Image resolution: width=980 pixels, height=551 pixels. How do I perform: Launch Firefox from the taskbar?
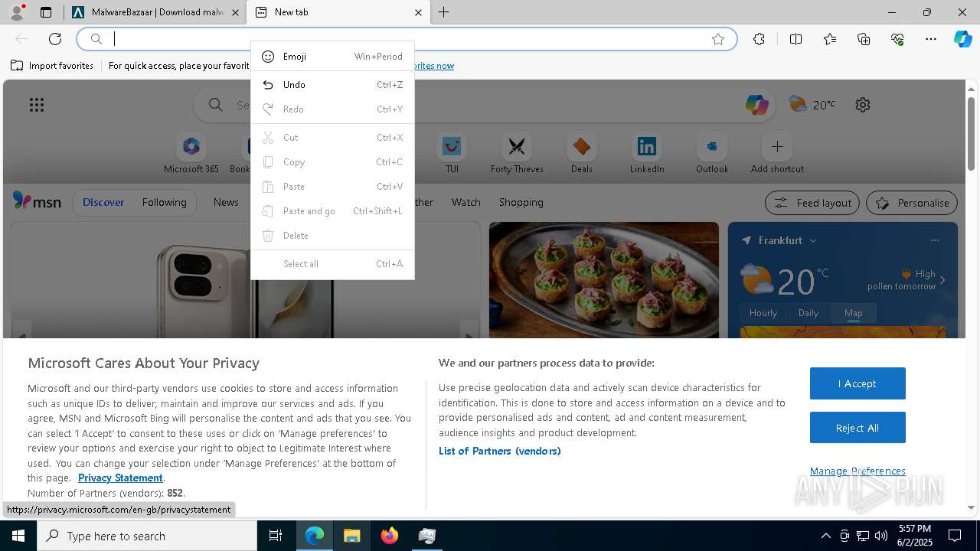(x=390, y=536)
